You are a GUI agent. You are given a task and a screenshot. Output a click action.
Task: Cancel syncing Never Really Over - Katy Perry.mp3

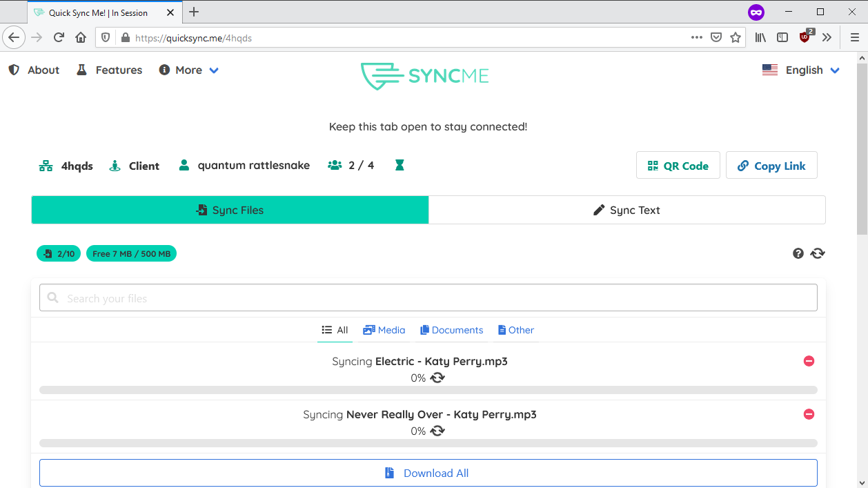(809, 414)
